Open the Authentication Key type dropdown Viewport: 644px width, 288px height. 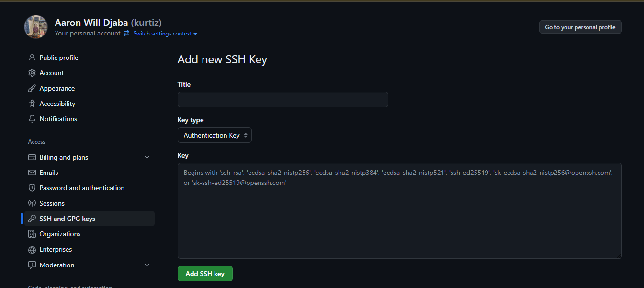coord(215,135)
